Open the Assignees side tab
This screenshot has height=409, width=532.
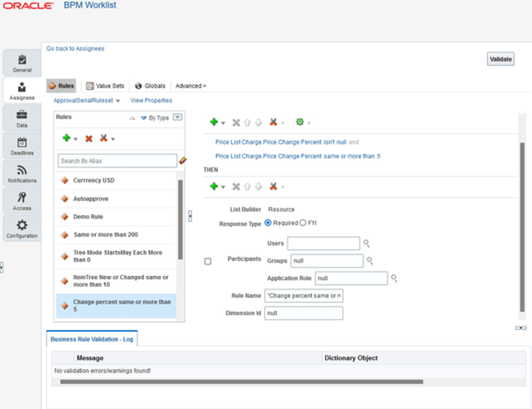tap(22, 91)
